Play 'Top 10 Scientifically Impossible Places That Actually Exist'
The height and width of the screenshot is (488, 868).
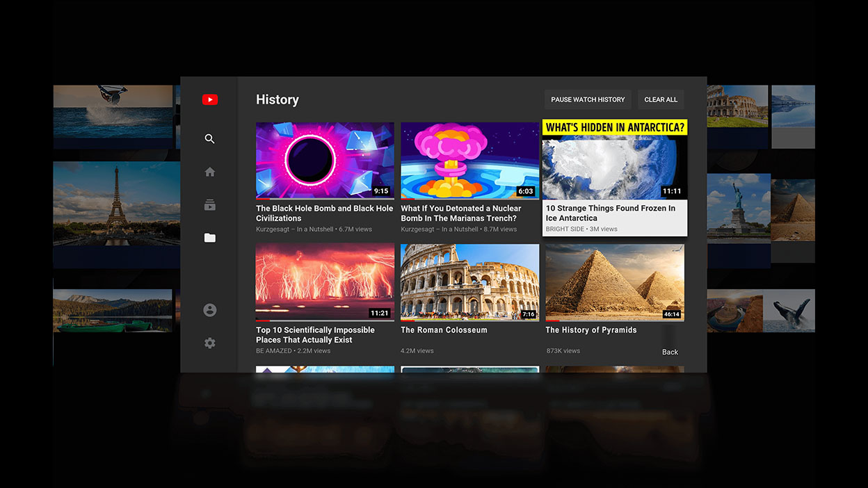pyautogui.click(x=325, y=282)
